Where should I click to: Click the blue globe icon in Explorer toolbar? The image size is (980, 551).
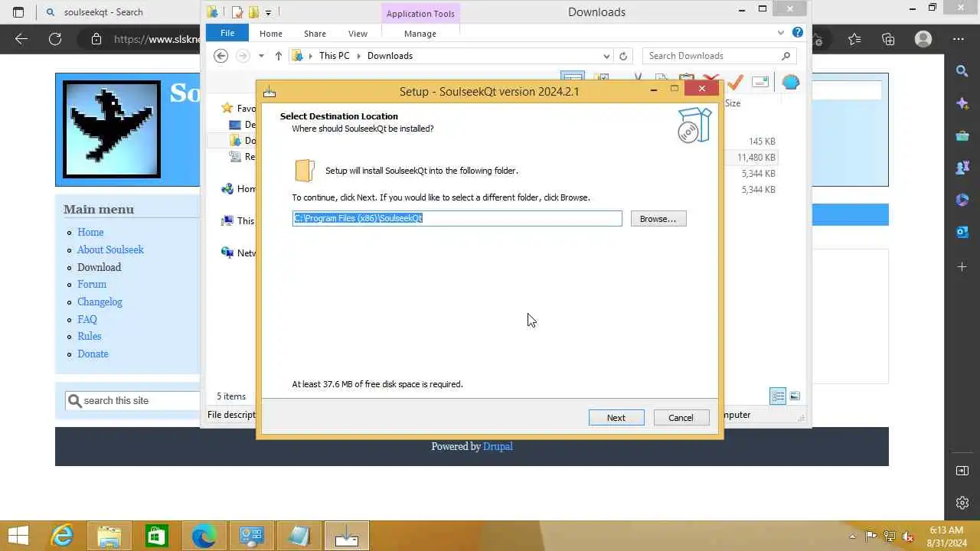[x=790, y=82]
